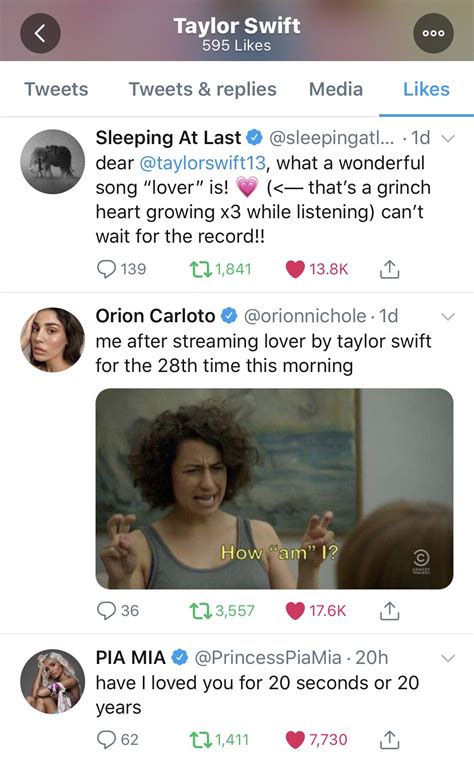Unlike the Sleeping At Last tweet heart
This screenshot has height=760, width=474.
point(295,269)
